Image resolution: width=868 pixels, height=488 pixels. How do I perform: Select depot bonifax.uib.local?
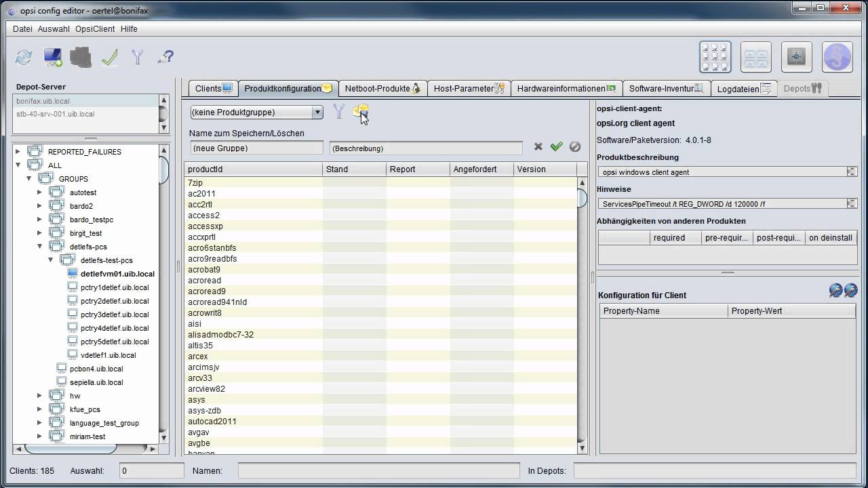pos(86,101)
